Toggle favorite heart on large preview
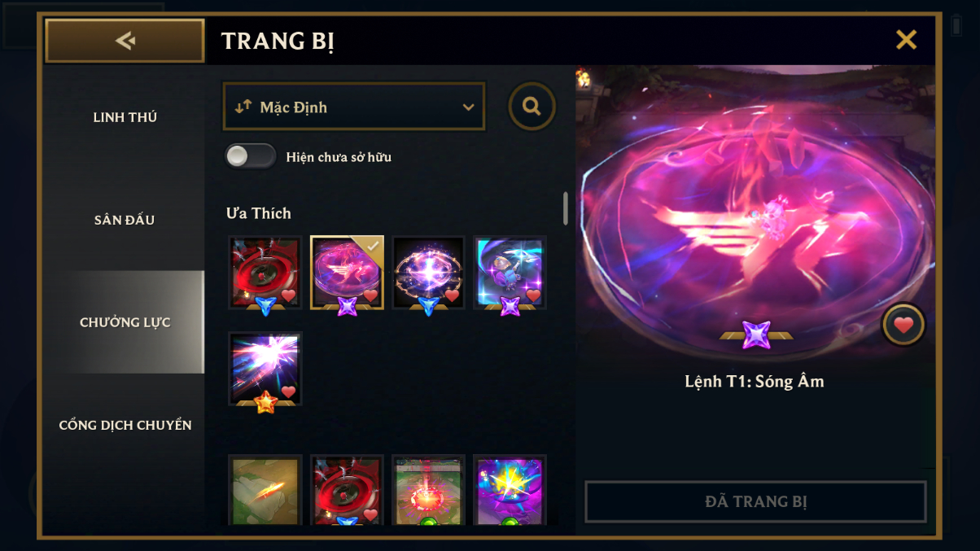The image size is (980, 551). tap(903, 325)
